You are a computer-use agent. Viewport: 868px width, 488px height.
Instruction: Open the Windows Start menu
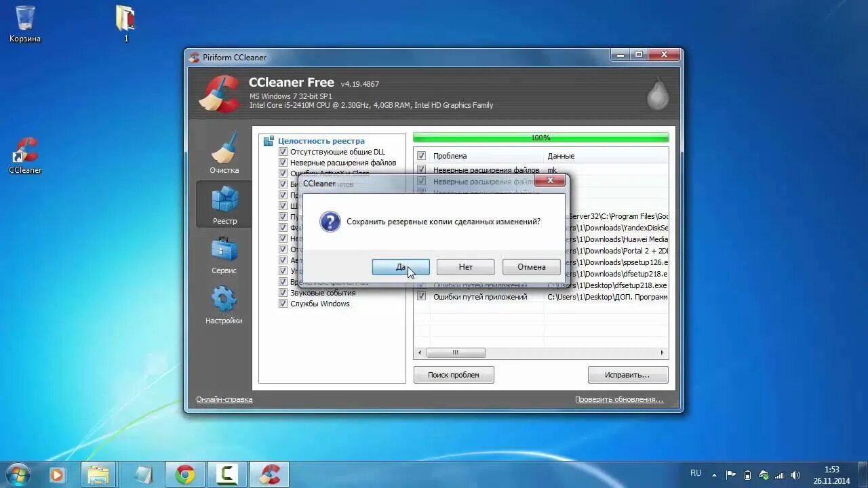[18, 474]
